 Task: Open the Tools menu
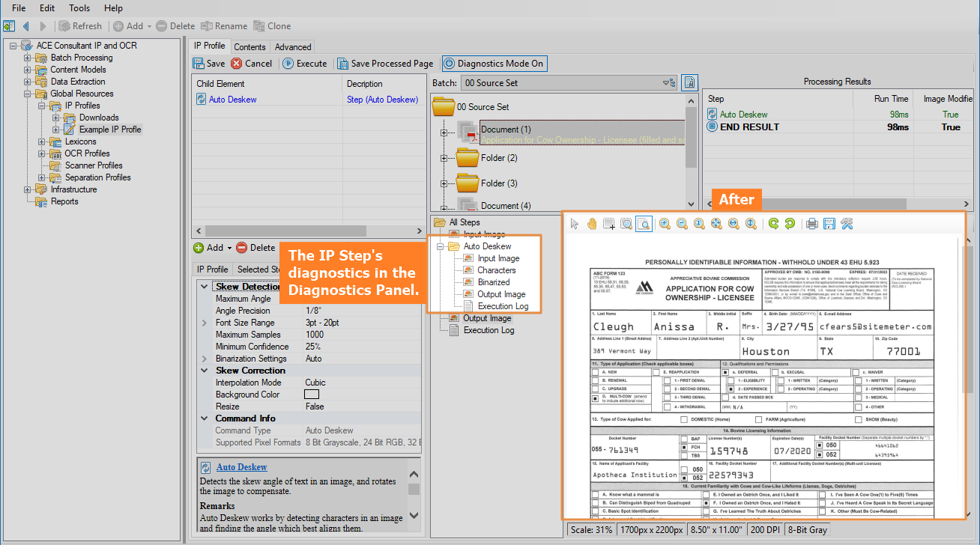point(79,8)
